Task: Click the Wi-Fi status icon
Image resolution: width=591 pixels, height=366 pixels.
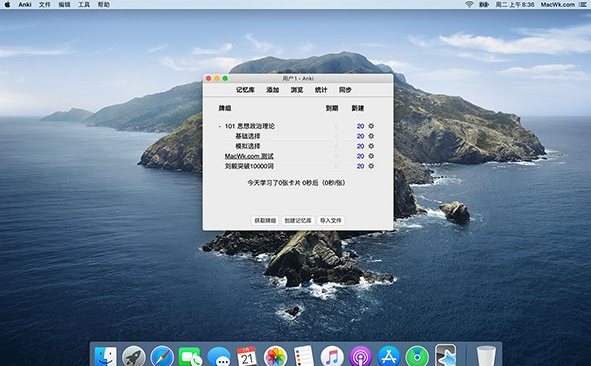Action: coord(469,5)
